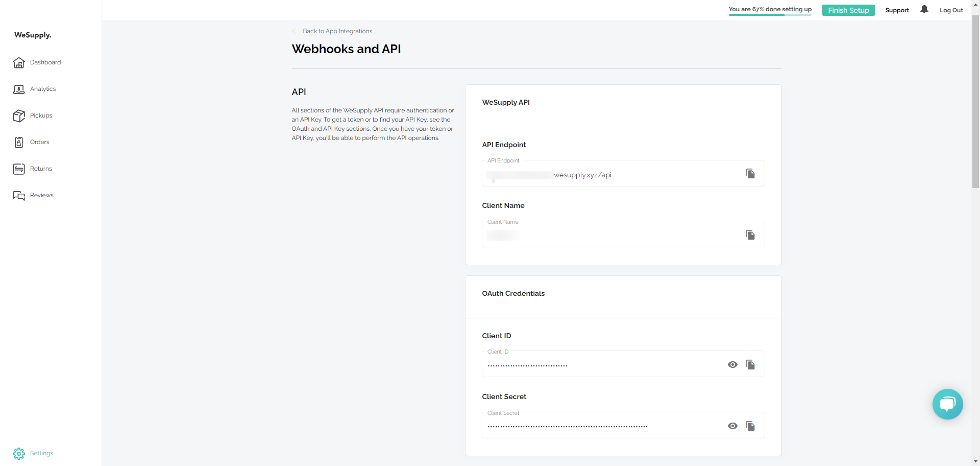Open the Returns icon in sidebar
The height and width of the screenshot is (466, 980).
click(x=19, y=169)
